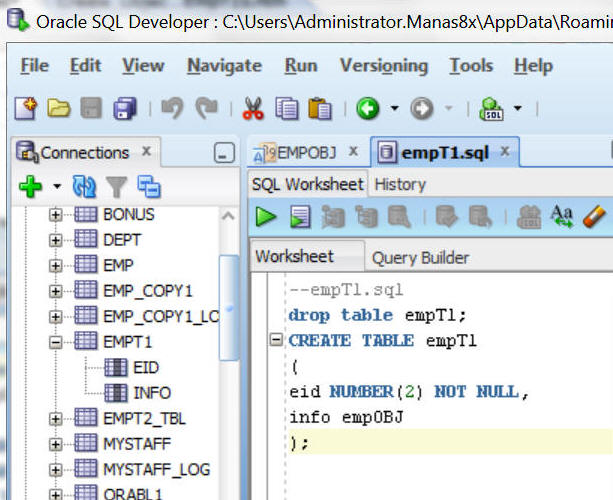Click the Collapse All icon in the Connections panel
Viewport: 613px width, 500px height.
point(149,186)
